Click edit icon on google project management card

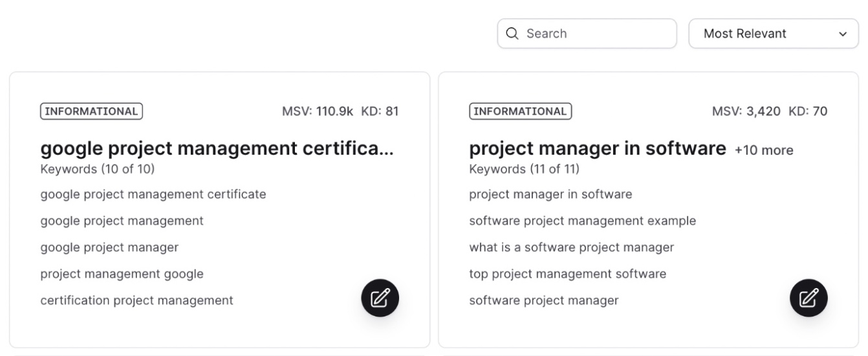(380, 298)
